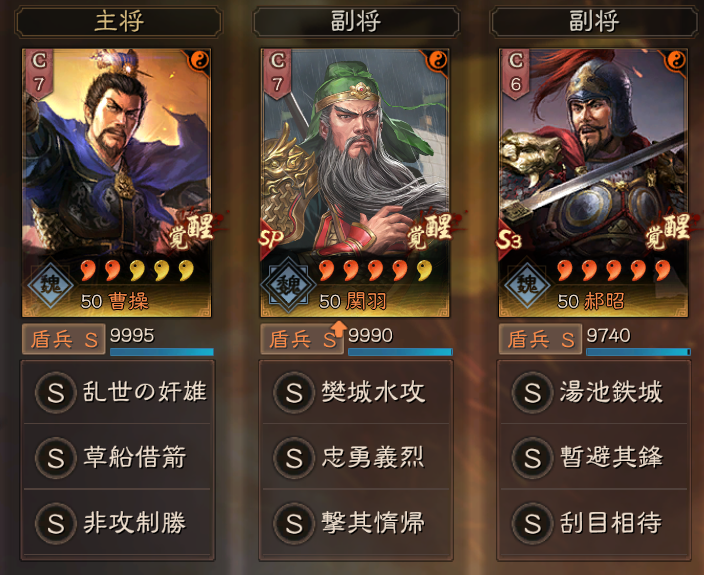Click the yin-yang icon on 曹操's card
This screenshot has height=575, width=704.
click(x=199, y=59)
